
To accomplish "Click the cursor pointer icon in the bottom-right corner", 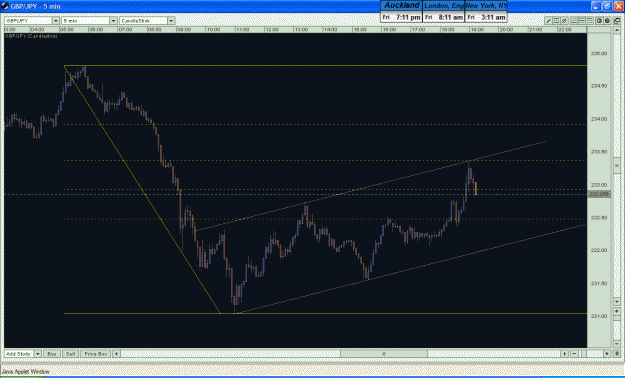I will 617,353.
